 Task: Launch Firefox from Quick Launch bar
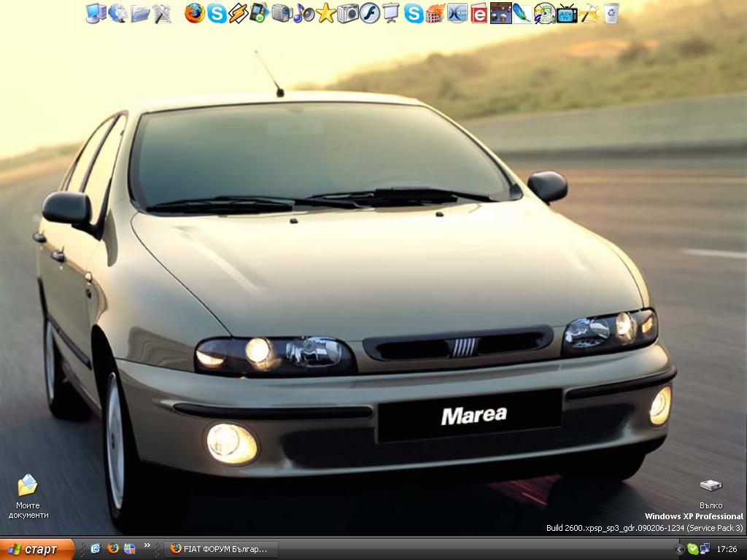tap(113, 549)
